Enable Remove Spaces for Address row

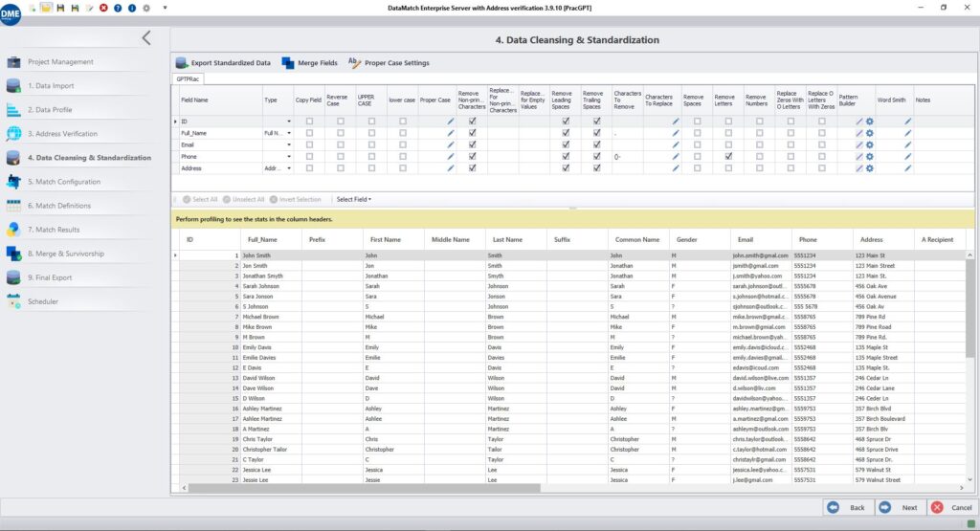pyautogui.click(x=697, y=168)
